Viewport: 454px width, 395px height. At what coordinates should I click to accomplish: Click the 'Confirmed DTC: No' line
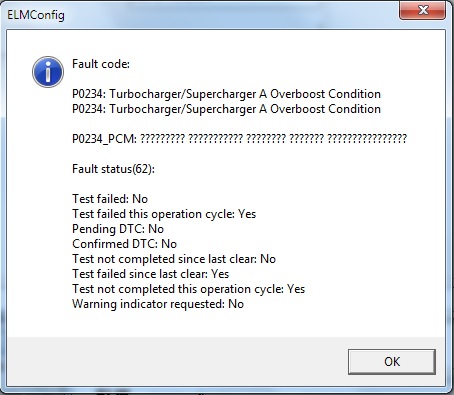tap(124, 244)
